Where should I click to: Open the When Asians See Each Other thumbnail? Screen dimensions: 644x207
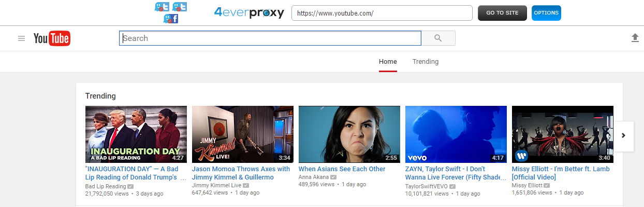coord(349,134)
